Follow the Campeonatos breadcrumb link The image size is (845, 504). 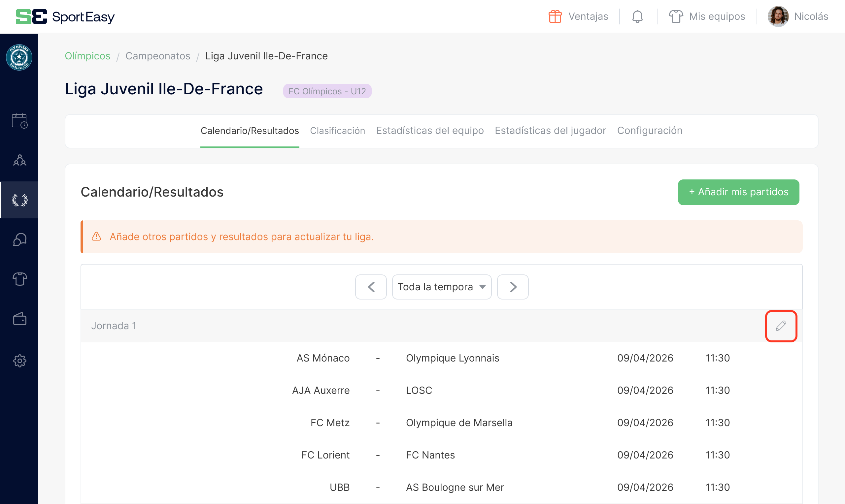[x=158, y=56]
